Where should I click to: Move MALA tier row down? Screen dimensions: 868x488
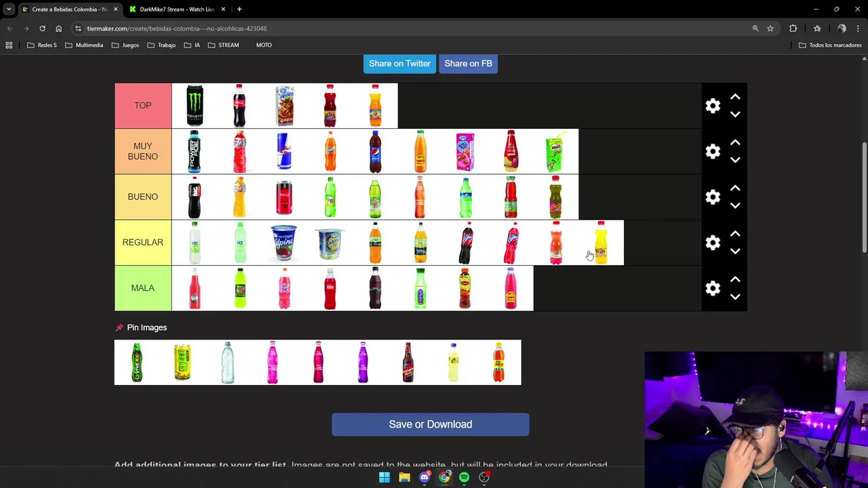(735, 296)
